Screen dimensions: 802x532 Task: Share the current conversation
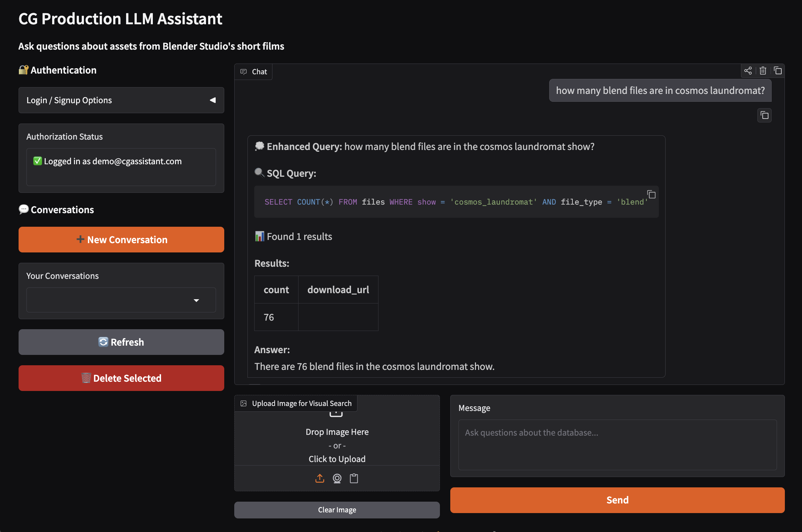coord(748,71)
